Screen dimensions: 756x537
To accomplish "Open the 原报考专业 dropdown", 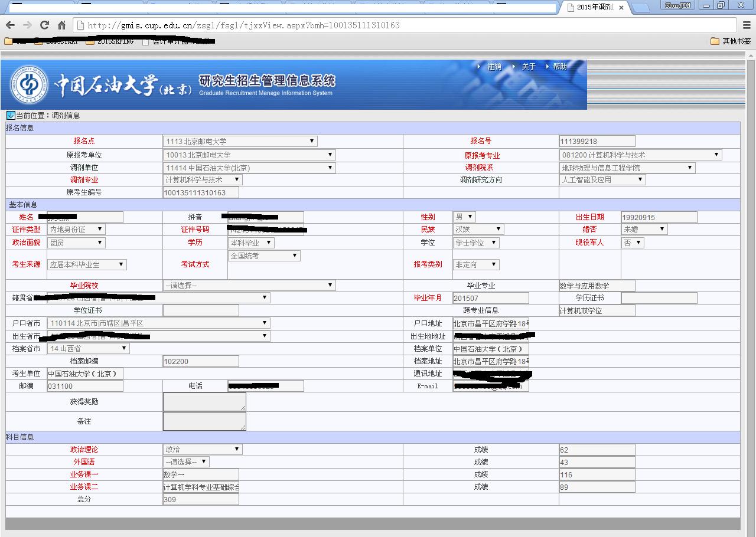I will pyautogui.click(x=641, y=155).
